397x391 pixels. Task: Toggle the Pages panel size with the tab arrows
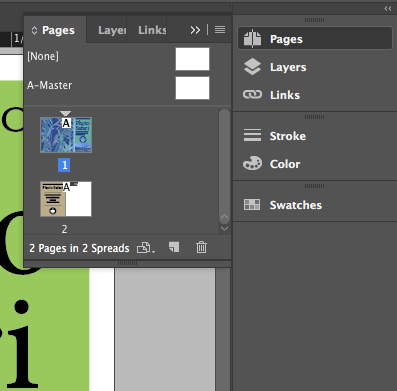34,30
